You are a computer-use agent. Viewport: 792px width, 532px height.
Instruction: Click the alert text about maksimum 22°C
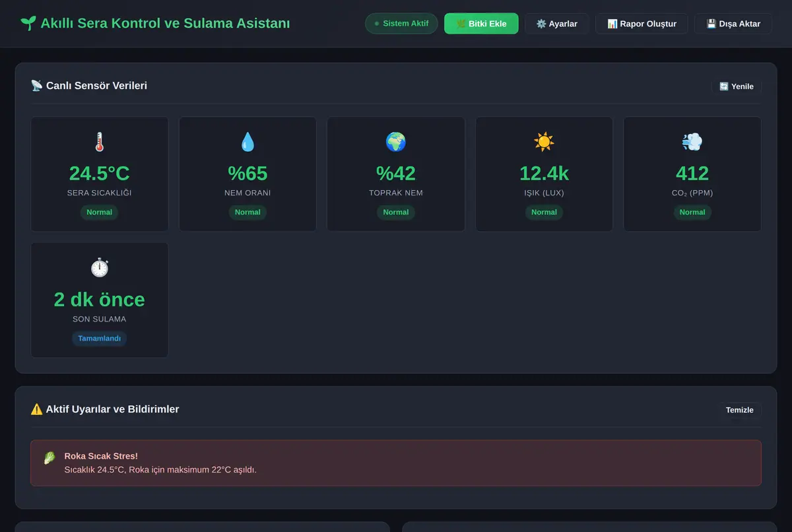160,470
